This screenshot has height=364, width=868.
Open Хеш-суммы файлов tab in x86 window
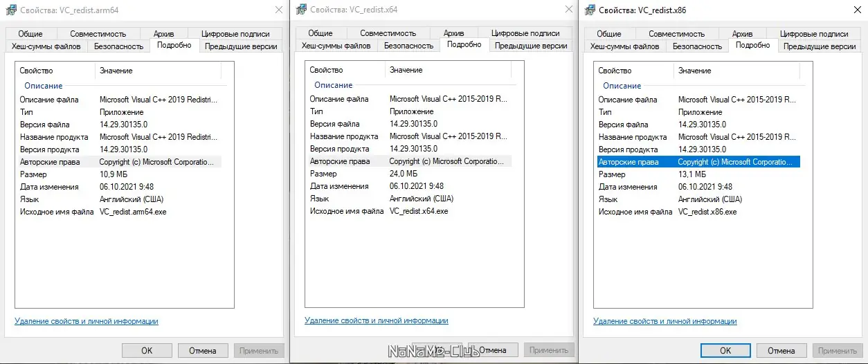point(625,46)
